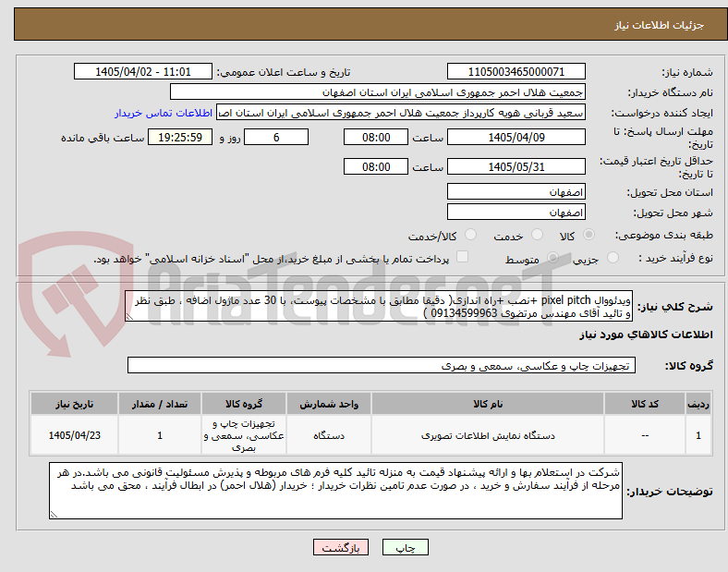Click the resize grip of buyer notes area

coord(54,515)
